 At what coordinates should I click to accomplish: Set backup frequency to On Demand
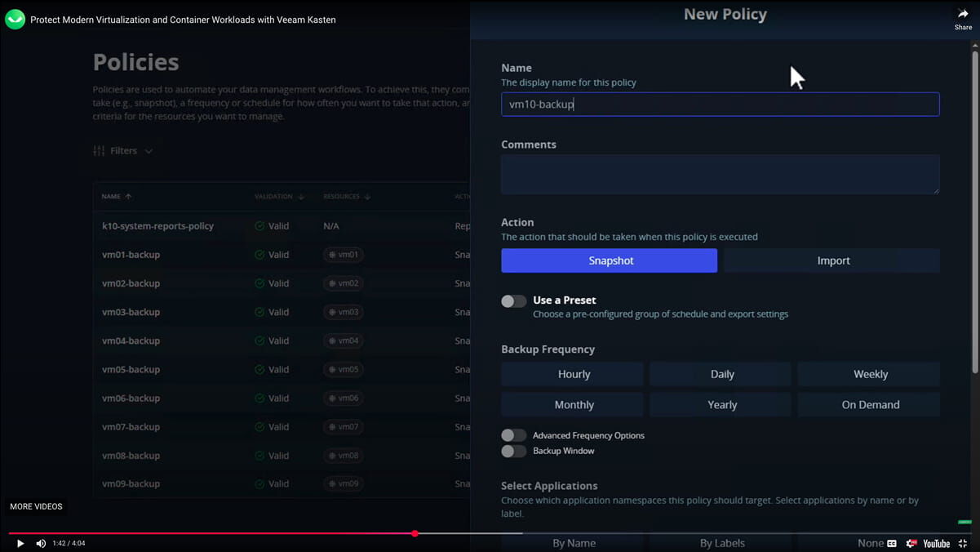(x=870, y=405)
